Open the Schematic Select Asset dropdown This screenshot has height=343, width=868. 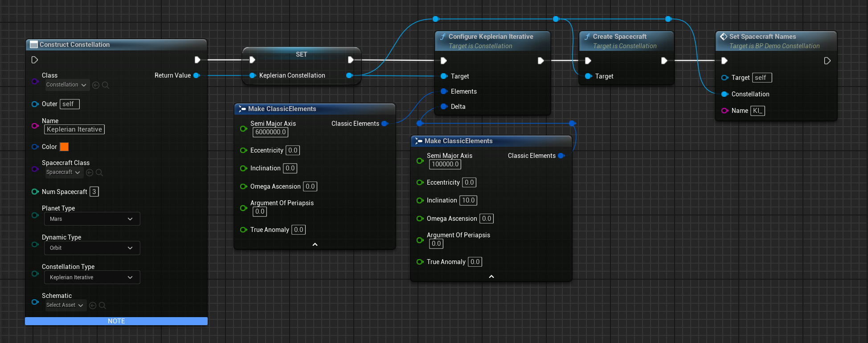tap(65, 306)
